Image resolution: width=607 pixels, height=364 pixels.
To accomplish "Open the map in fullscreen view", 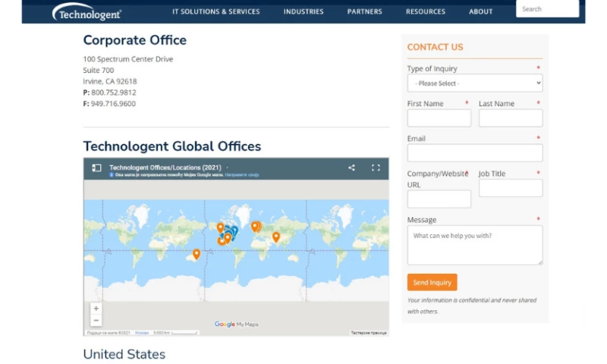I will click(x=375, y=168).
